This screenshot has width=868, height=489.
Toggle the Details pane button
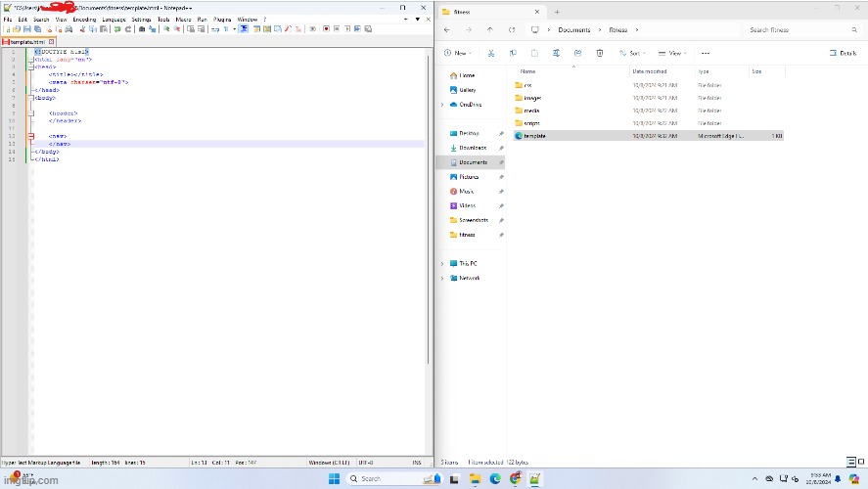pos(844,53)
